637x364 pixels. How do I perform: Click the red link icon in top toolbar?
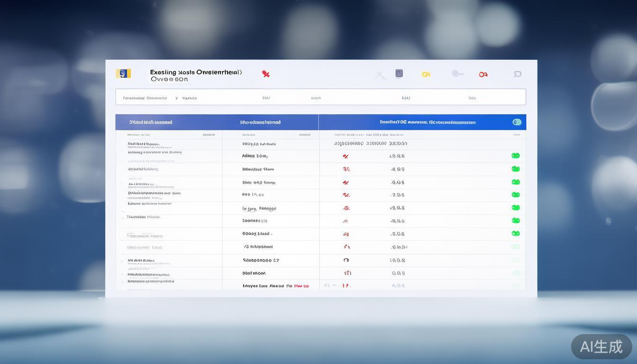[483, 74]
